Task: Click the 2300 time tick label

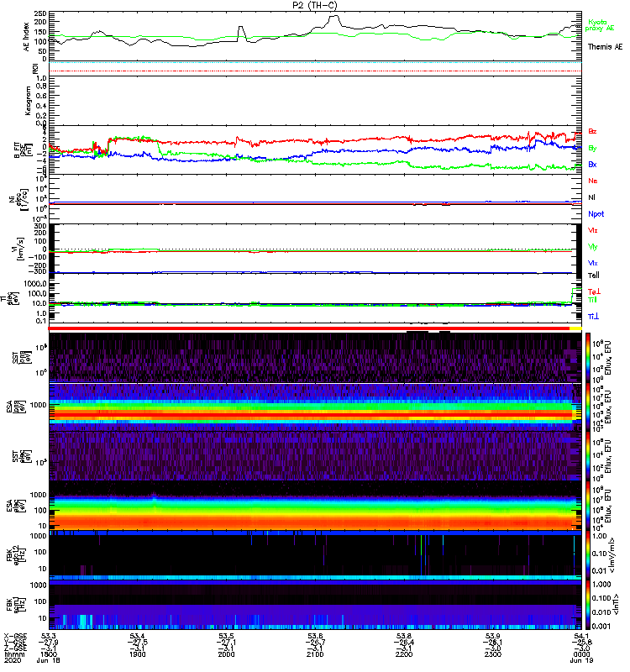Action: [493, 654]
